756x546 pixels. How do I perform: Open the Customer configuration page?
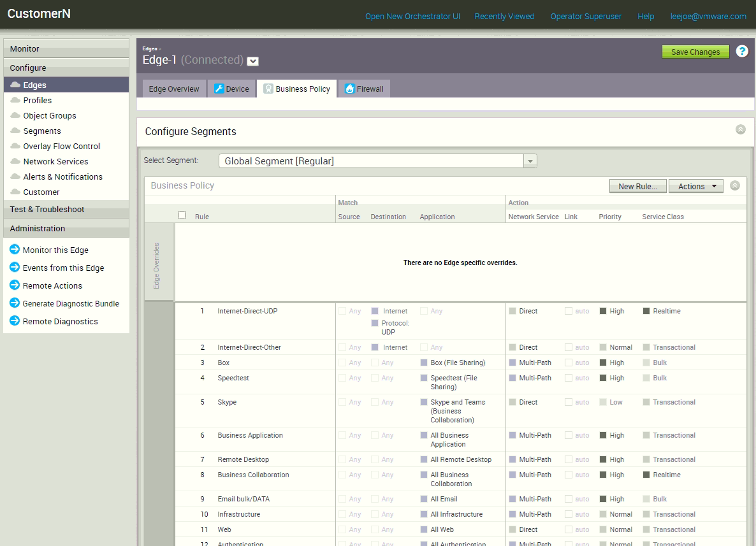(41, 192)
